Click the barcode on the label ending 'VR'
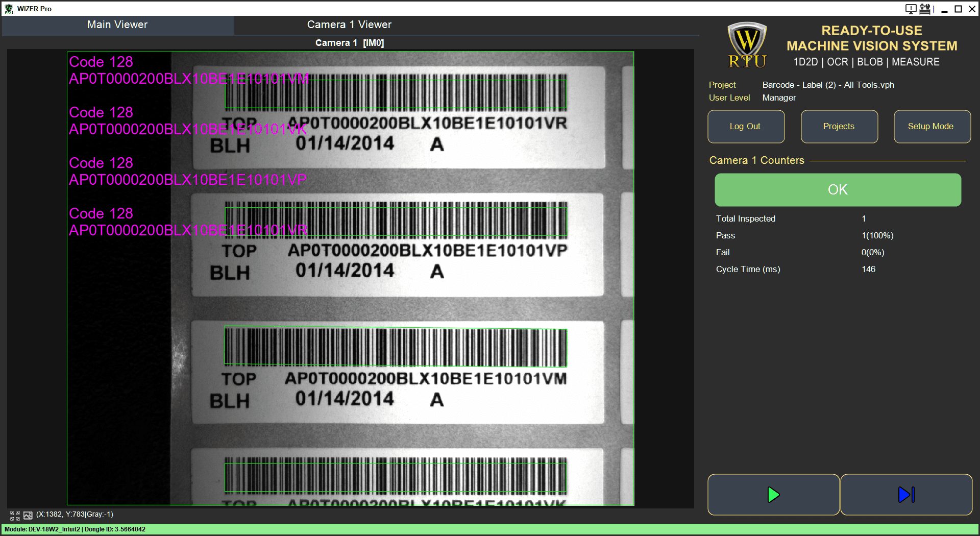The image size is (980, 536). point(396,93)
